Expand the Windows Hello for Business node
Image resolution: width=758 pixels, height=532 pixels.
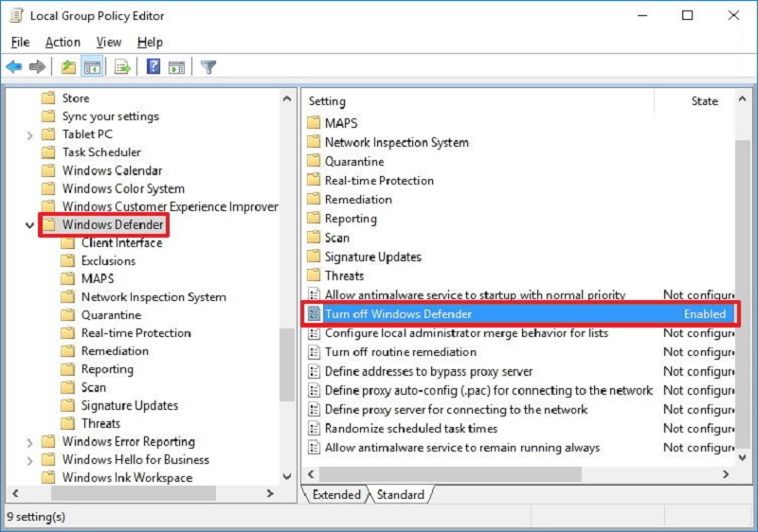(30, 460)
